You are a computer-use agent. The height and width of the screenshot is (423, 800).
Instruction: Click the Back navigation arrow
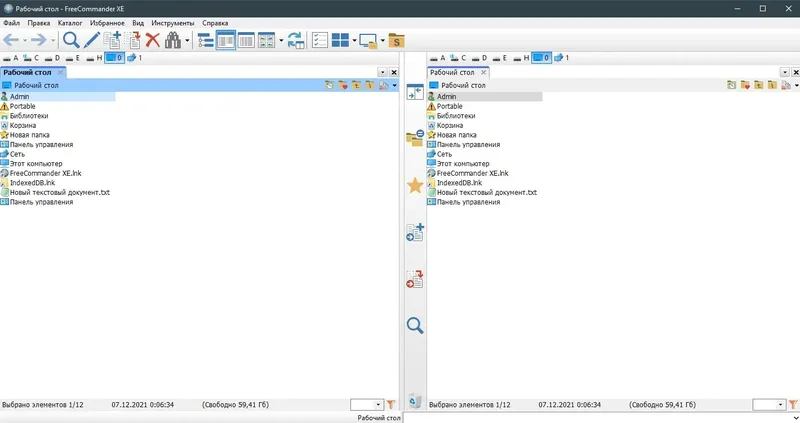point(11,40)
